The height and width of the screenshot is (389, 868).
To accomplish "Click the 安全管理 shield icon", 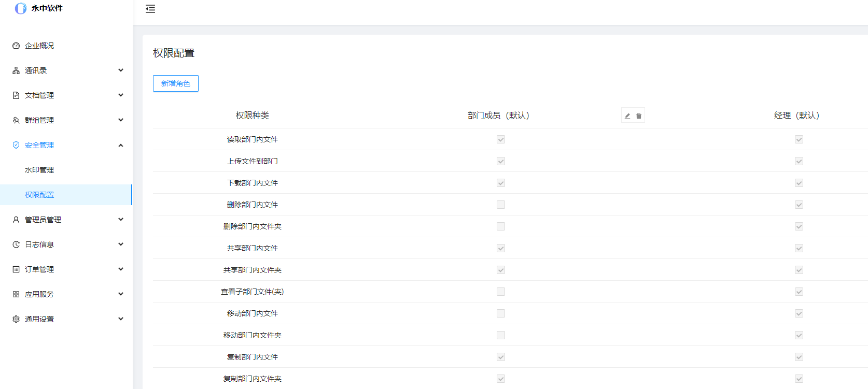I will 16,145.
